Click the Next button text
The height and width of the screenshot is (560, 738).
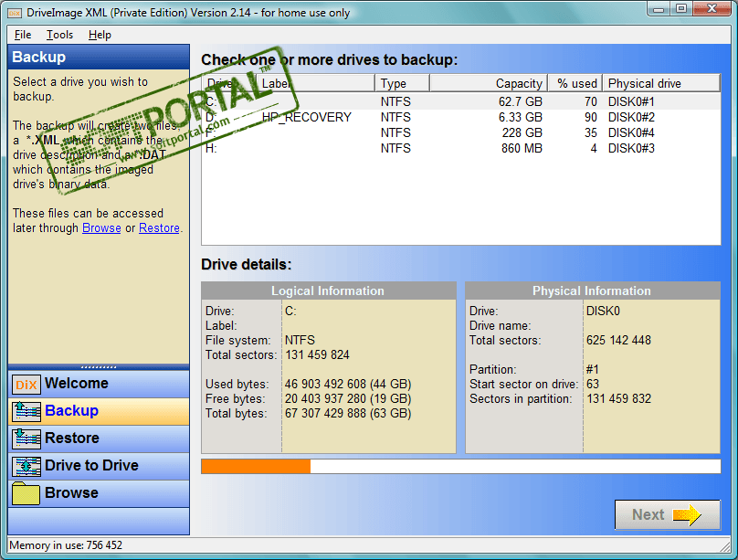648,515
